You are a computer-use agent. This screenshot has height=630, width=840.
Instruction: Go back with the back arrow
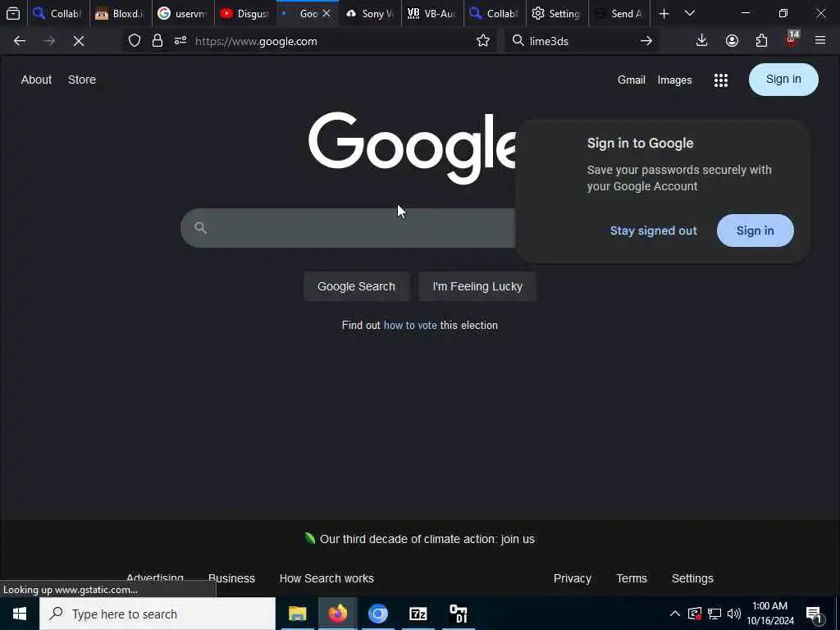point(20,41)
